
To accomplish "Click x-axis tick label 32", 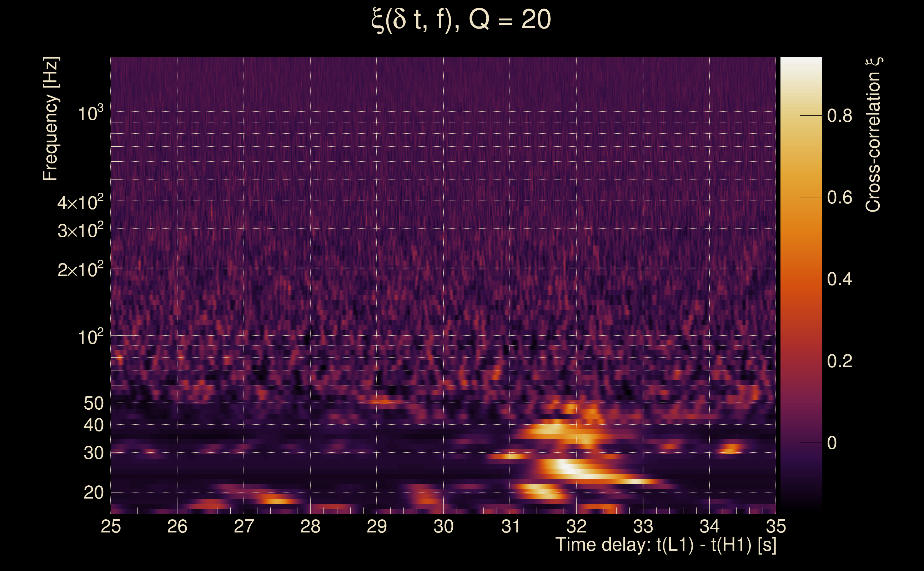I will pyautogui.click(x=577, y=526).
